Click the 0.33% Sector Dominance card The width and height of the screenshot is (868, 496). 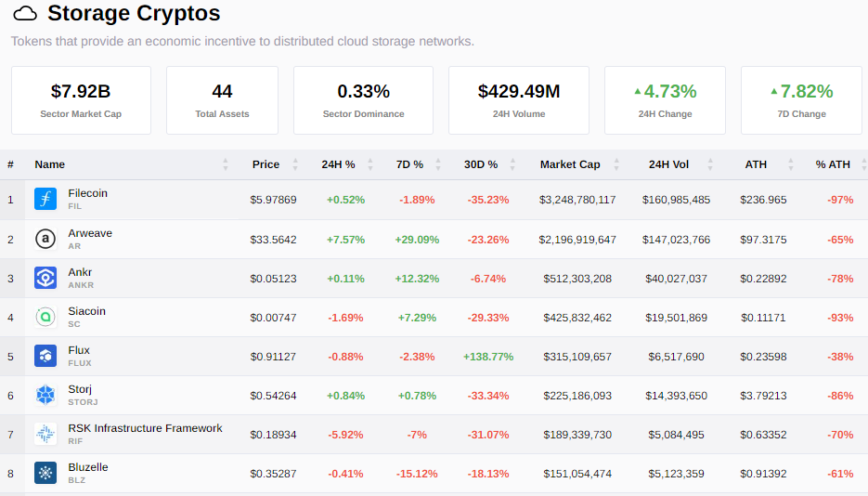click(x=363, y=100)
